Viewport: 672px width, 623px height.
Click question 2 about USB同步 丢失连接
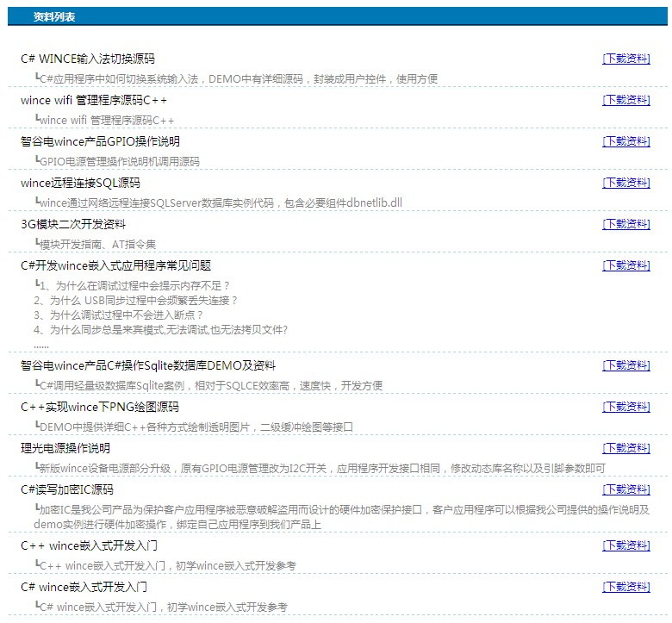coord(135,301)
